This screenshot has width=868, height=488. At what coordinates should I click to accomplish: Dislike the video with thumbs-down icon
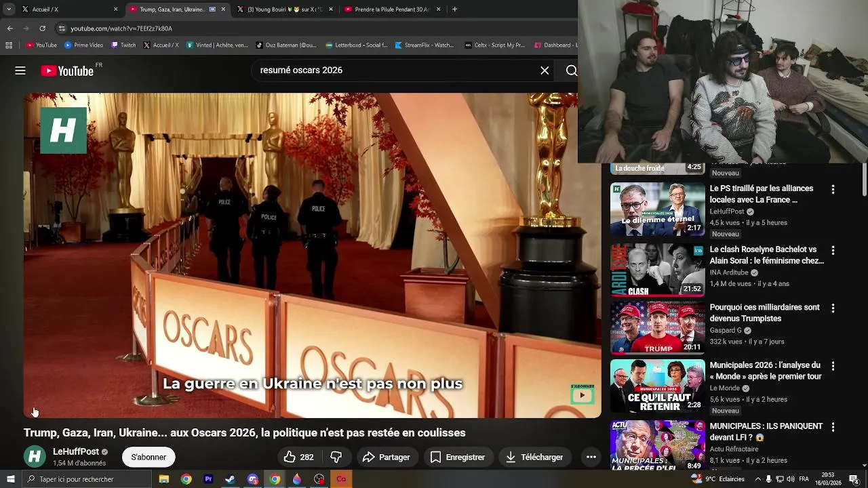tap(336, 457)
